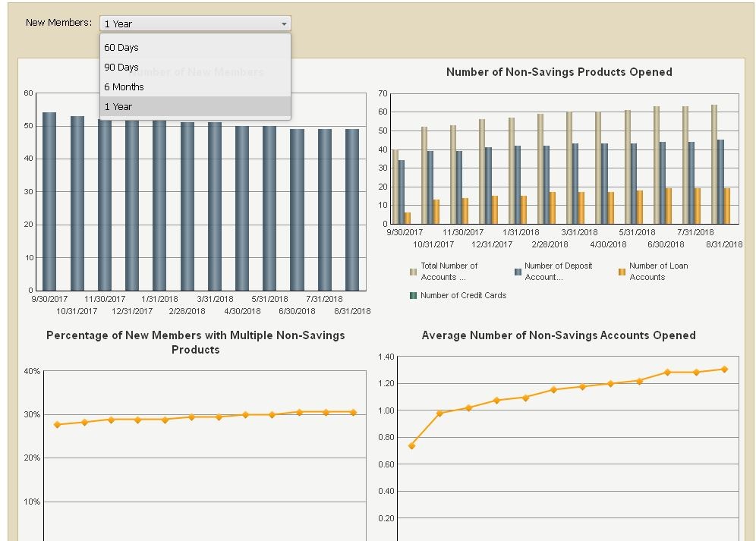Click the orange Loan Accounts legend swatch
The image size is (756, 541).
[622, 272]
